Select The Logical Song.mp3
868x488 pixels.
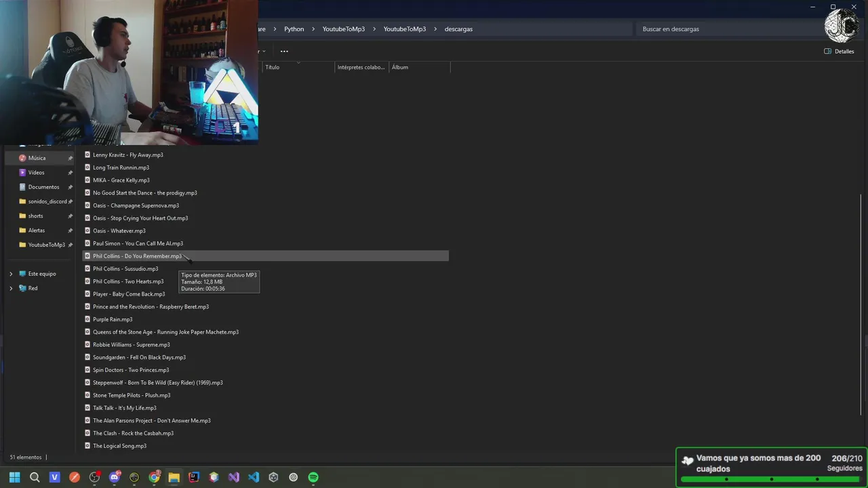click(x=119, y=446)
